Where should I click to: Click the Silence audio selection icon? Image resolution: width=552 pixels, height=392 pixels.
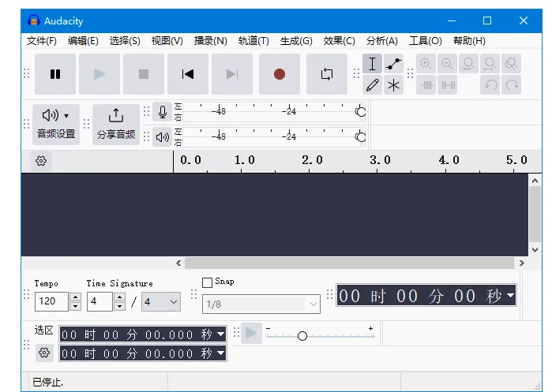coord(448,85)
